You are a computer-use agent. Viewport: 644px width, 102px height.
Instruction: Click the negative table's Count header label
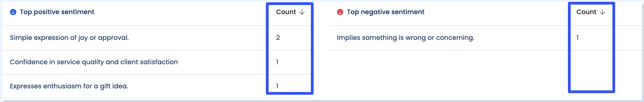pos(586,12)
